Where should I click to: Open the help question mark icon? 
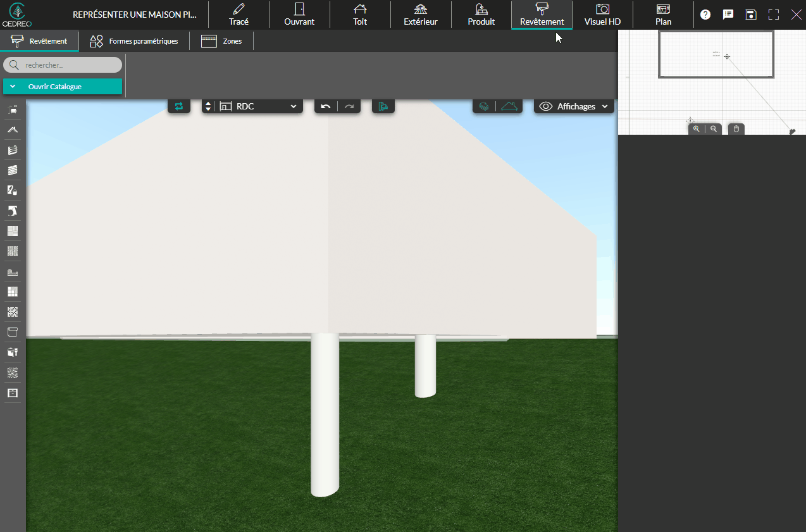coord(705,15)
